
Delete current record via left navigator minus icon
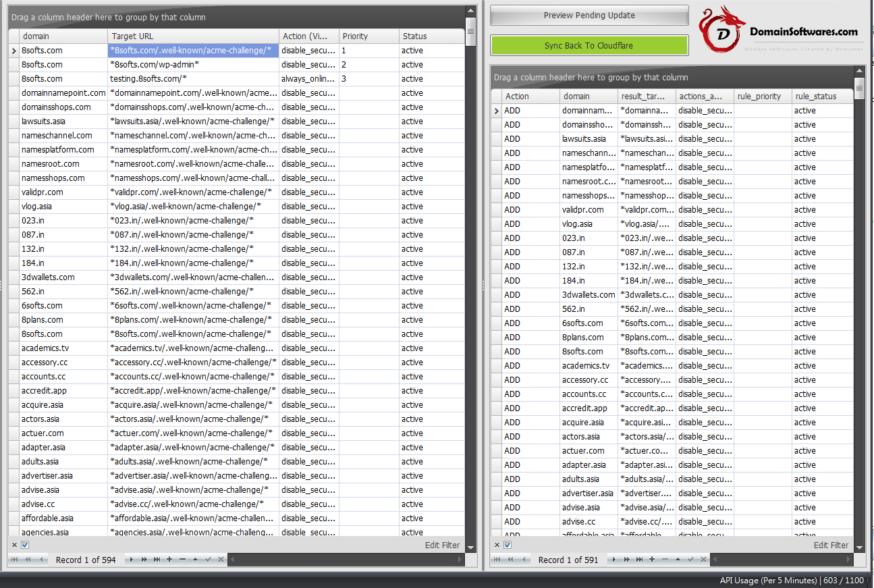[182, 560]
